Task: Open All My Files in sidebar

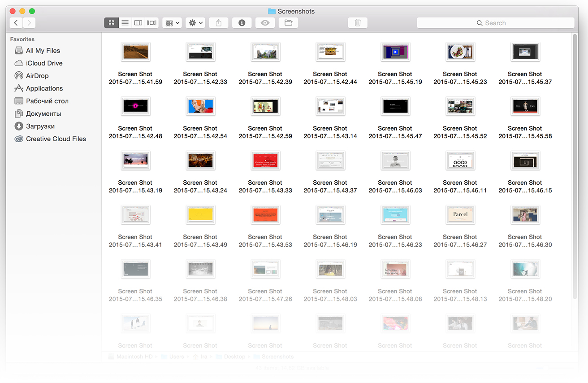Action: 43,51
